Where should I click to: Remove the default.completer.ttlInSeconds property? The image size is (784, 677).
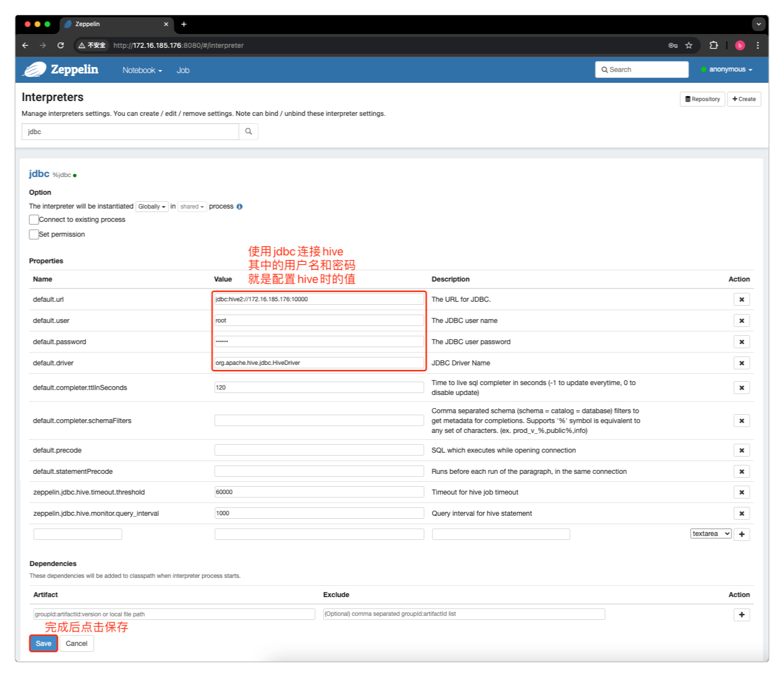(742, 388)
